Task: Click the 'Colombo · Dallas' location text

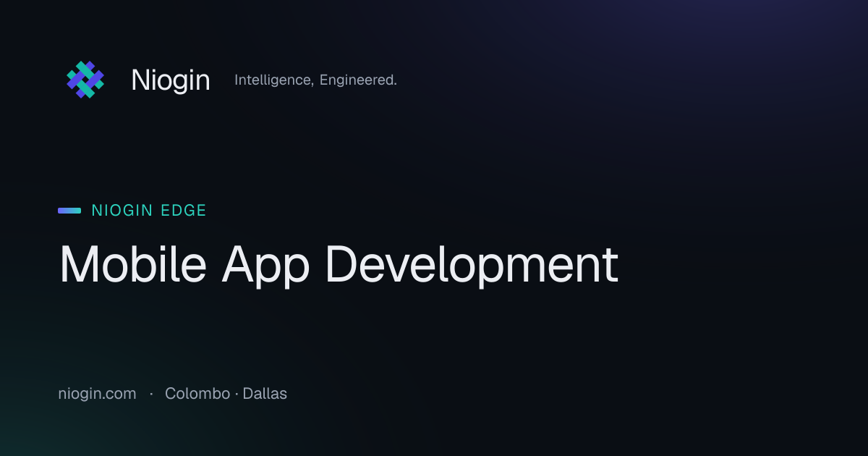Action: click(x=226, y=394)
